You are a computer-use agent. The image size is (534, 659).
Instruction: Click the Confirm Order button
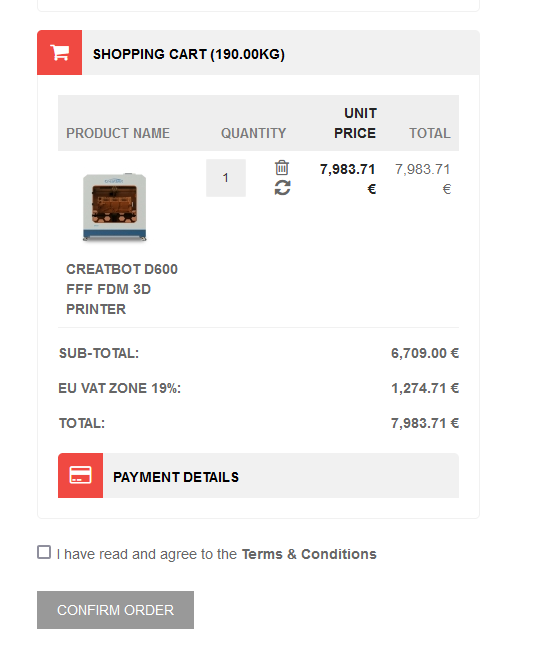(116, 610)
